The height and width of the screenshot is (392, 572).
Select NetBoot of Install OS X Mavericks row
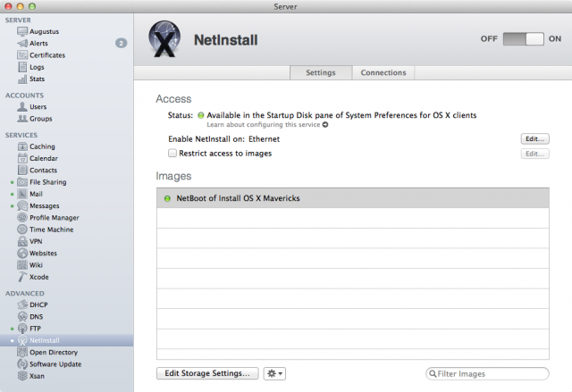(353, 198)
